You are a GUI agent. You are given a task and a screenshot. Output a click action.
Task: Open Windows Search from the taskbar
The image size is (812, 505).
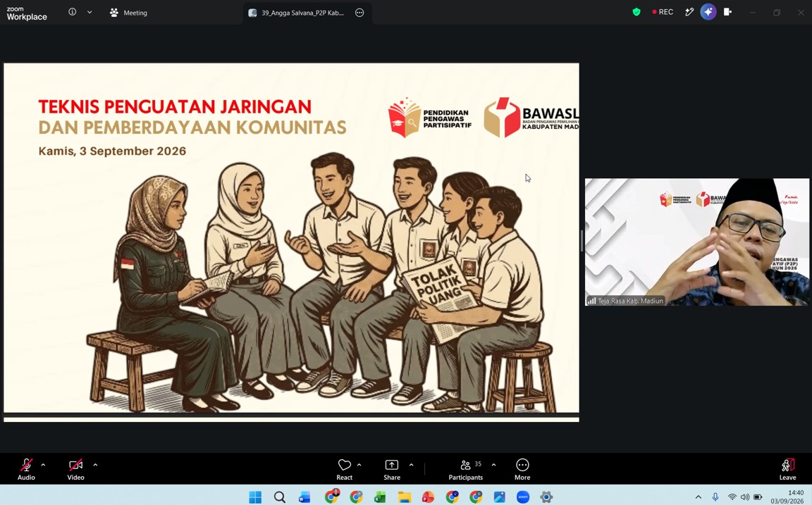click(280, 497)
